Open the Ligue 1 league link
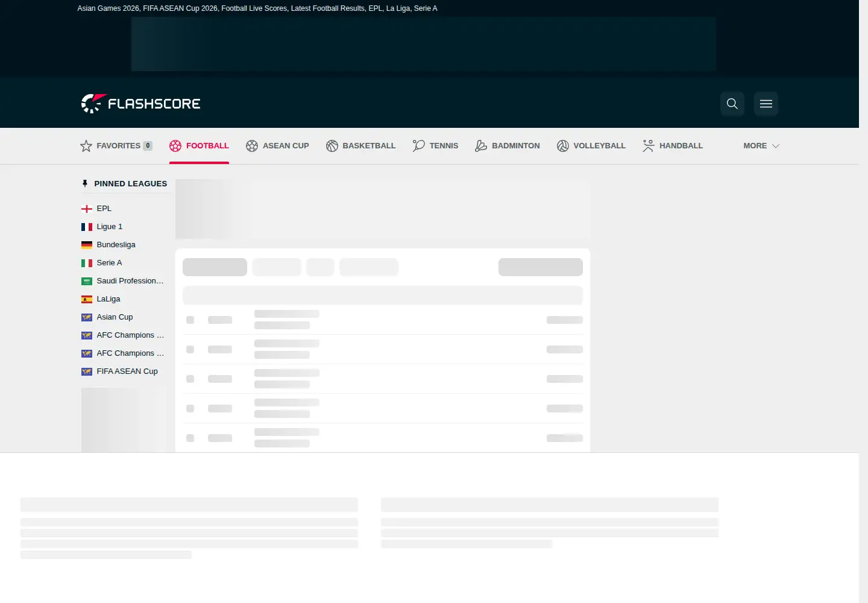This screenshot has height=603, width=868. pos(110,227)
